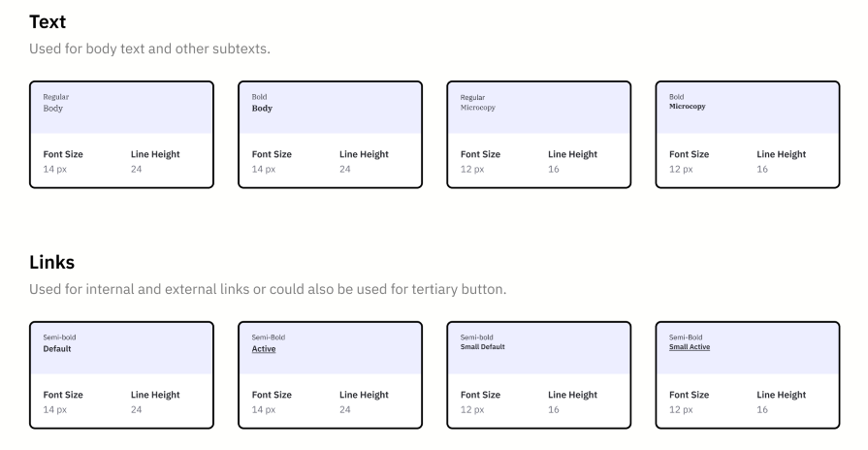Viewport: 868px width, 450px height.
Task: Click line height "16" in Small Active card
Action: (762, 409)
